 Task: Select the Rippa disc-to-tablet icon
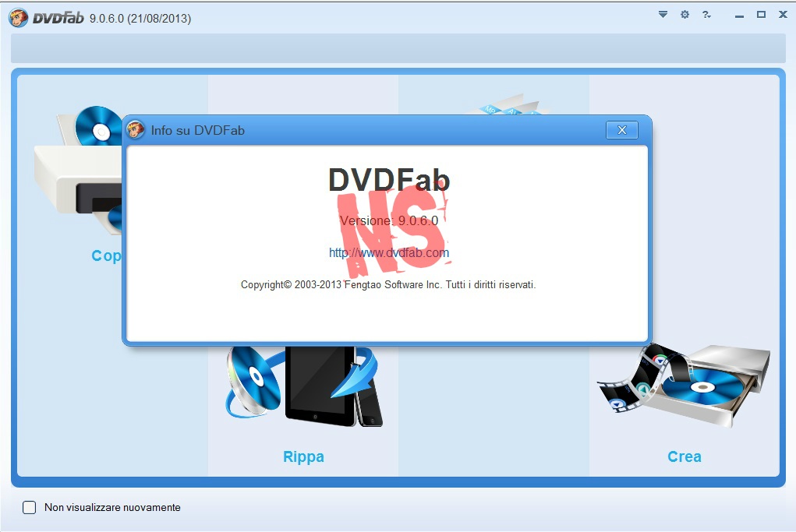303,386
